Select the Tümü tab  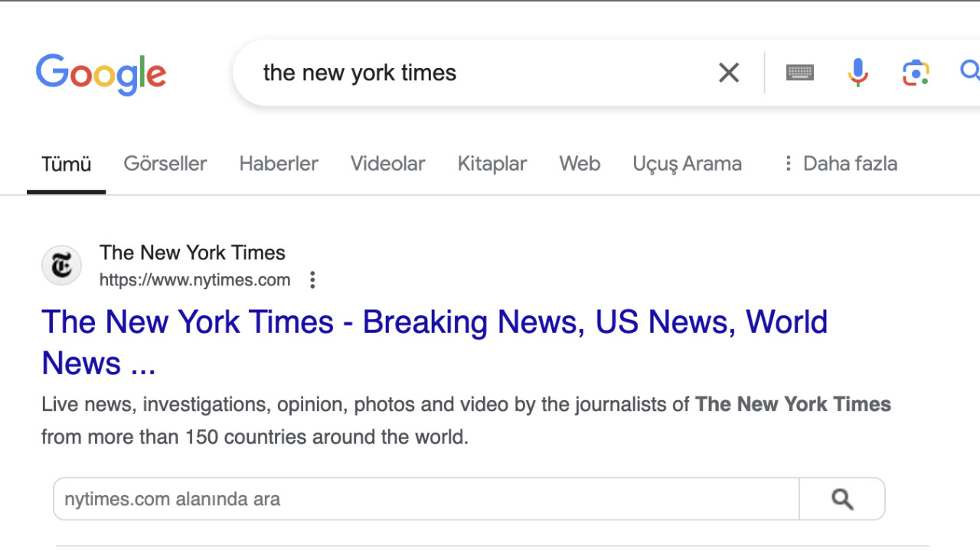point(66,164)
